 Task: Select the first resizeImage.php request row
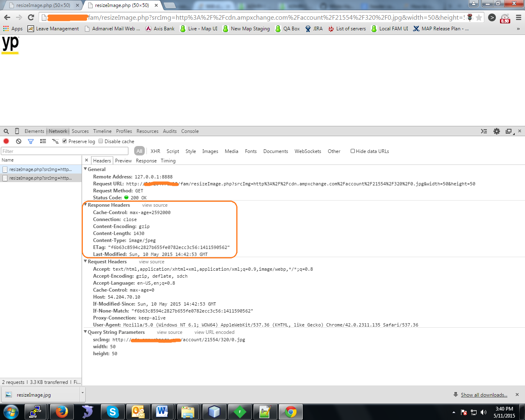[41, 169]
